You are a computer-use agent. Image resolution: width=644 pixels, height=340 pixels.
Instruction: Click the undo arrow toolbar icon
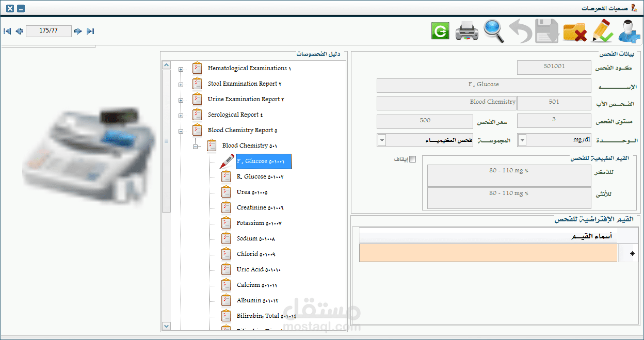521,31
